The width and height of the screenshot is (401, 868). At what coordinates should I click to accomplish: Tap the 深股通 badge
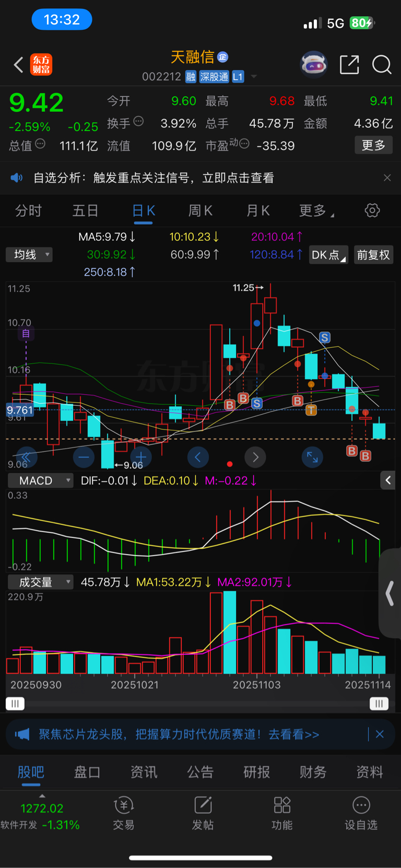point(214,77)
